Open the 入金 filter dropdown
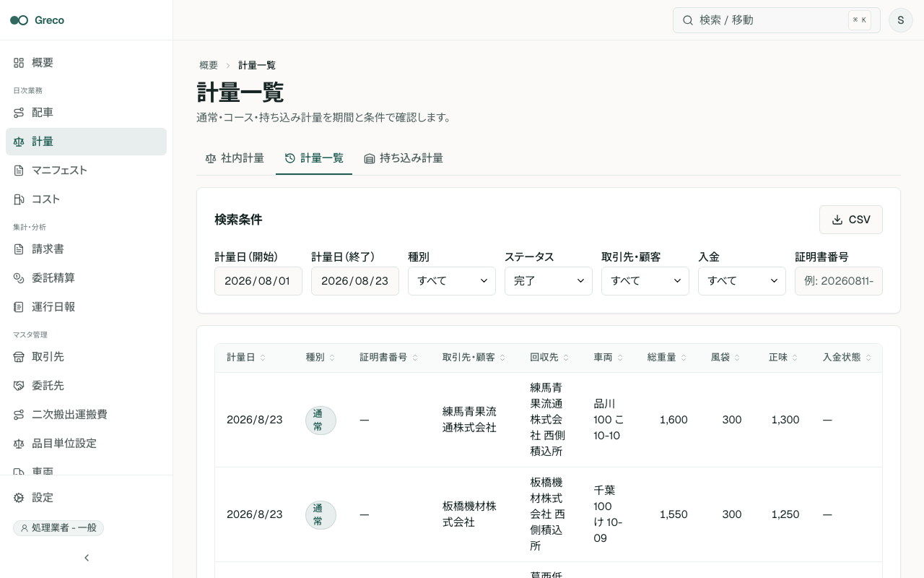 742,281
